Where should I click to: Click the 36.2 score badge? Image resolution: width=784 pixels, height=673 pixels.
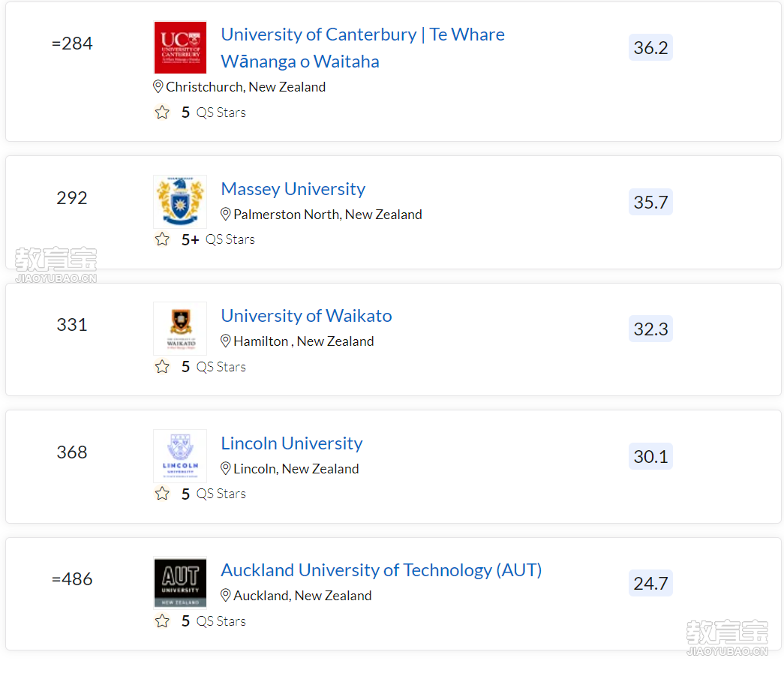650,47
